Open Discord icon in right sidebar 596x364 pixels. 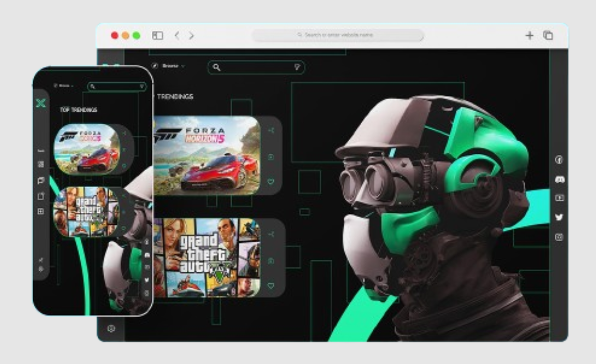point(559,180)
